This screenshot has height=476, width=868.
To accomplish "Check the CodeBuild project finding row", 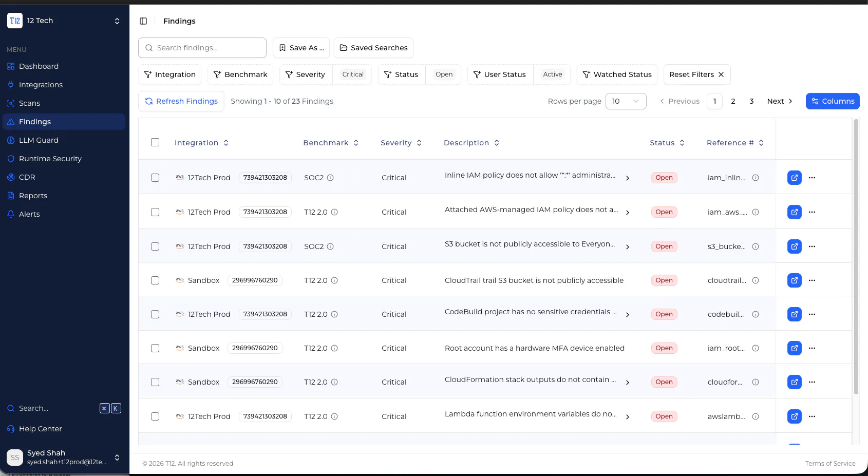I will (155, 314).
